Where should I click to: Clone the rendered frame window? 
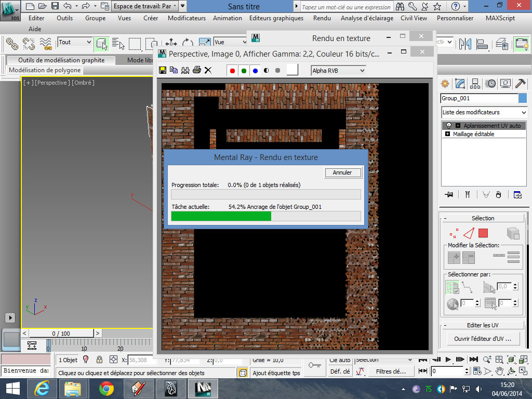185,70
